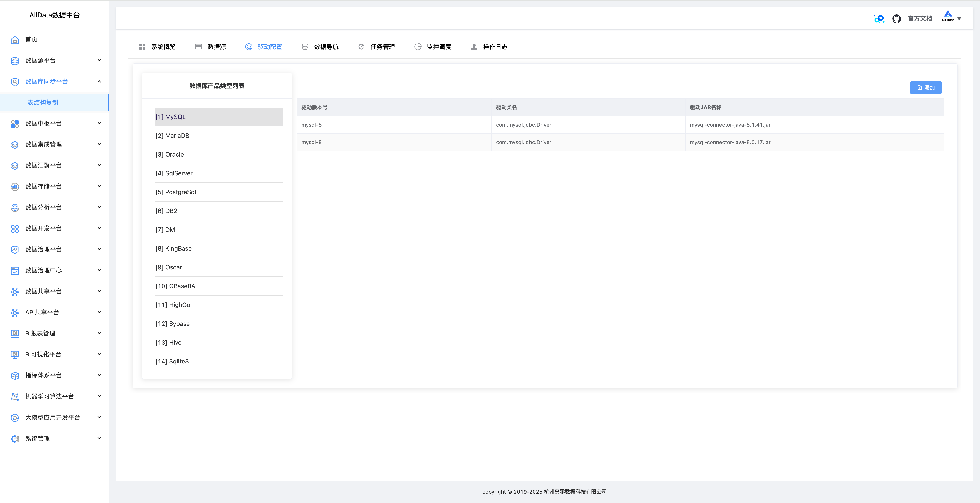Click the 监控调度 pie chart icon
This screenshot has width=980, height=503.
click(418, 47)
